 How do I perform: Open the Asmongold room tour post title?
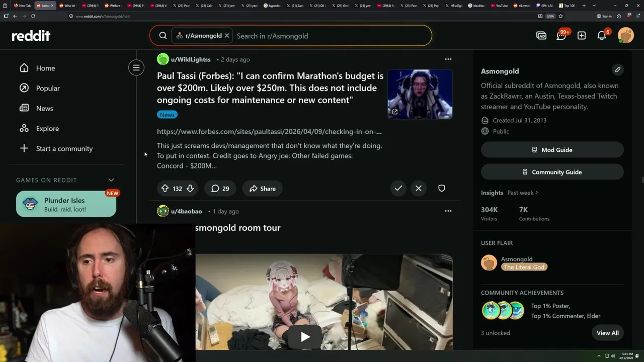click(x=237, y=228)
